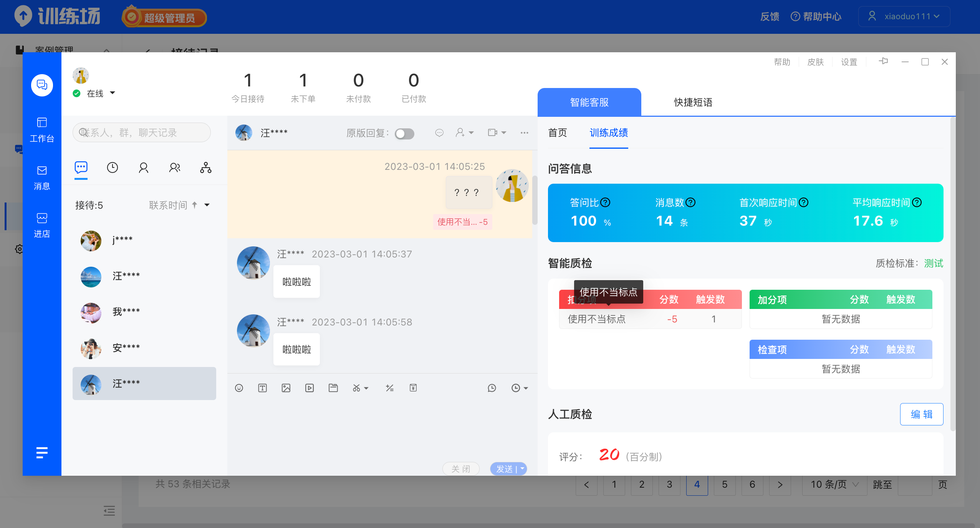Click the discount percent icon in chat toolbar
Image resolution: width=980 pixels, height=528 pixels.
tap(390, 388)
